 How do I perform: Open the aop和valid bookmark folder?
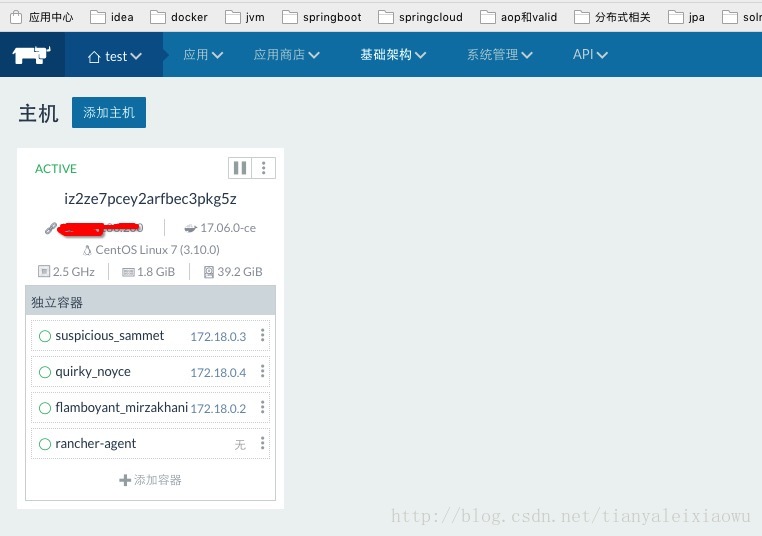[519, 17]
